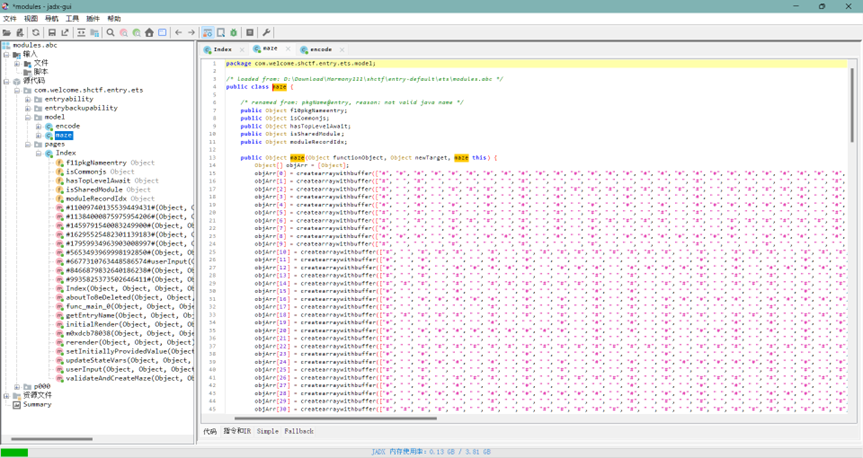Click the green memory usage bar
Screen dimensions: 863x458
click(15, 452)
